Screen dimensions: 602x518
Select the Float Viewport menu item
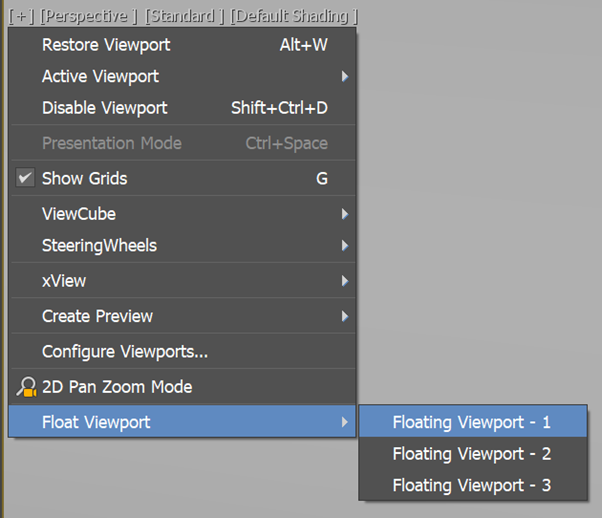tap(182, 422)
